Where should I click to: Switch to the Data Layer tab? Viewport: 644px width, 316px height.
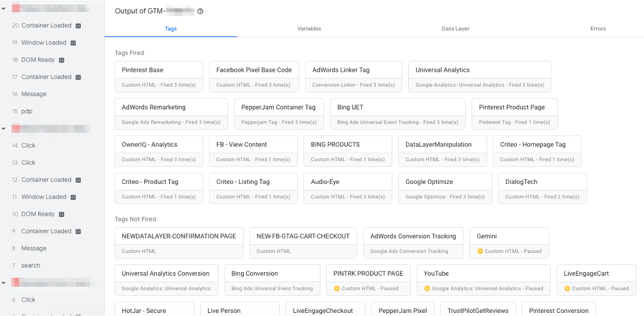click(x=456, y=29)
